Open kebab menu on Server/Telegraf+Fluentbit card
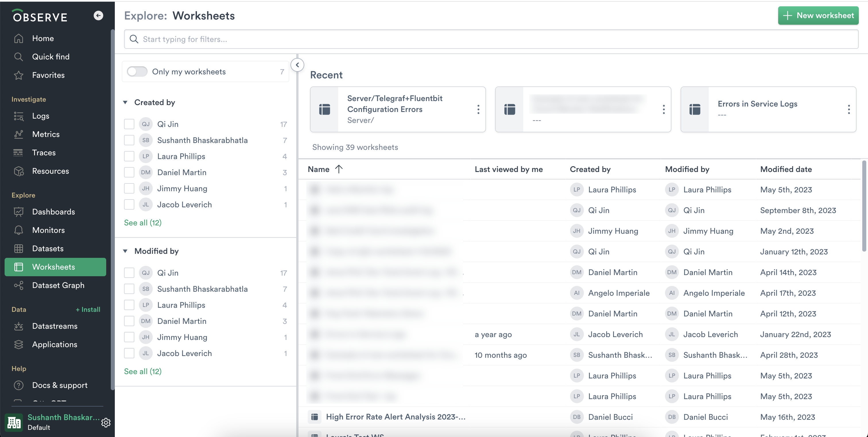This screenshot has width=868, height=437. [478, 109]
